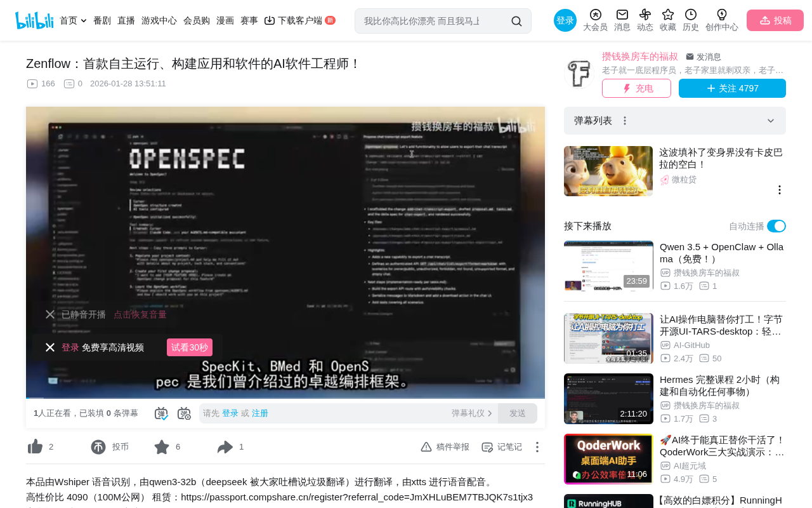Click 登录 link in danmaku input
This screenshot has height=508, width=812.
pos(230,413)
